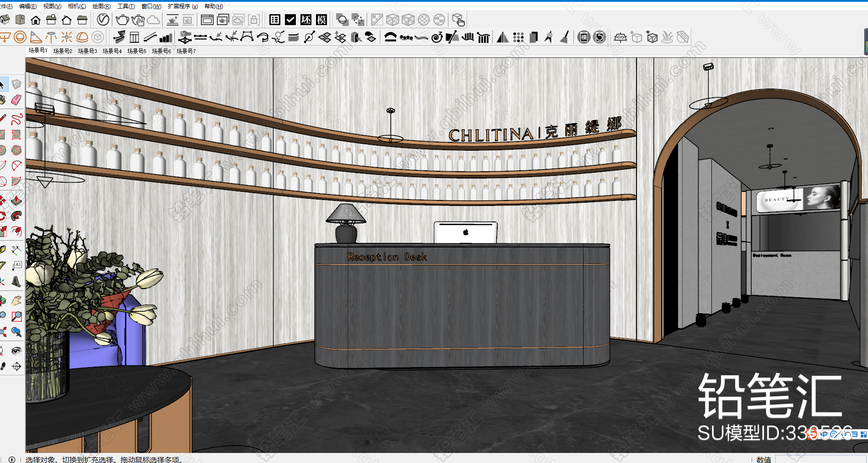Open the 扩展程序 menu
This screenshot has height=463, width=868.
[183, 6]
